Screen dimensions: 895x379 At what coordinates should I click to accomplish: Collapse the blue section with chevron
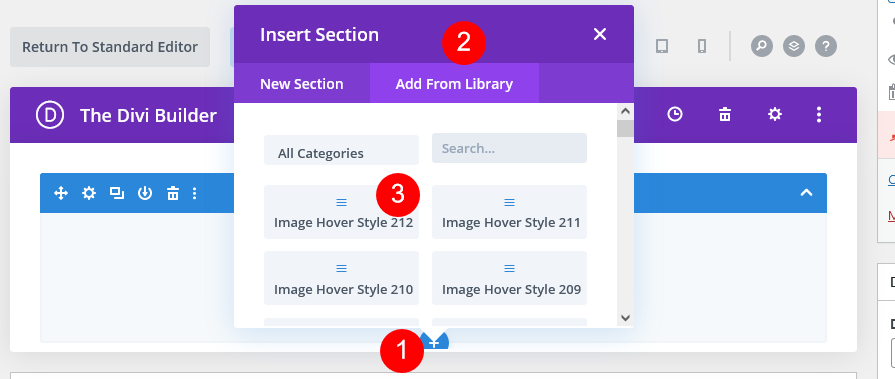click(806, 193)
